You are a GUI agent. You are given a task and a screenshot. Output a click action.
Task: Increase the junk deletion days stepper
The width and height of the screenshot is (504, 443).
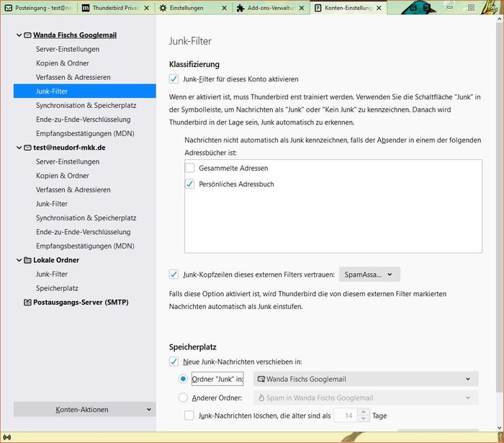[364, 412]
